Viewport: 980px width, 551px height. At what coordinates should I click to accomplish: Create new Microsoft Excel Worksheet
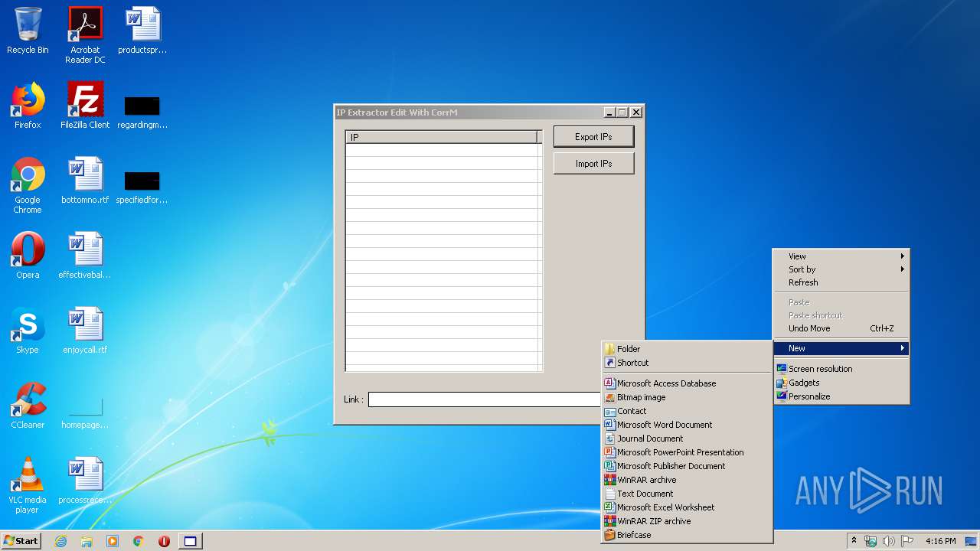(x=687, y=507)
